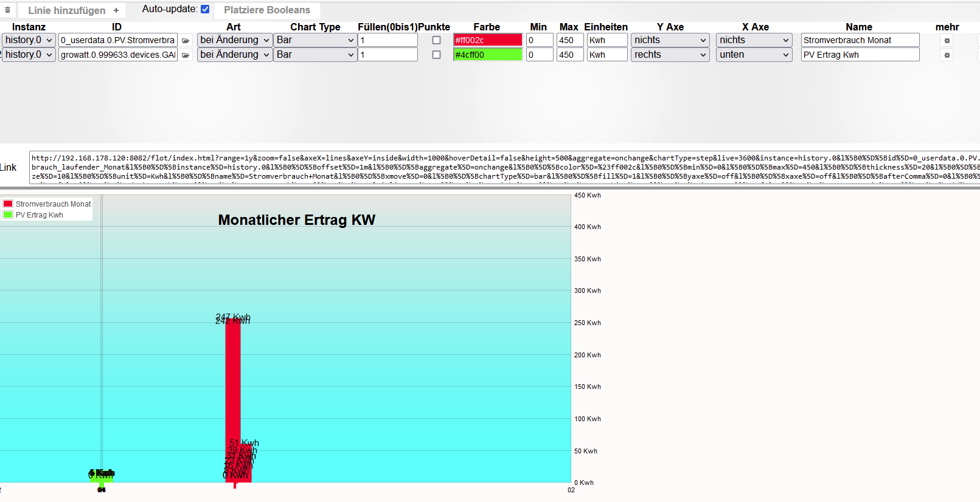
Task: Enable Punkte checkbox for PV Ertrag Kwh row
Action: (436, 55)
